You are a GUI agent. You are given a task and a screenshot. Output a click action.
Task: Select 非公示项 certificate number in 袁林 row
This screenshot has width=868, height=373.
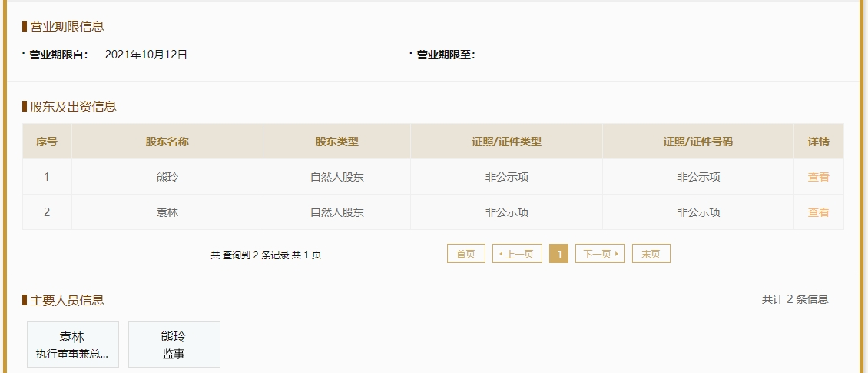(x=698, y=212)
